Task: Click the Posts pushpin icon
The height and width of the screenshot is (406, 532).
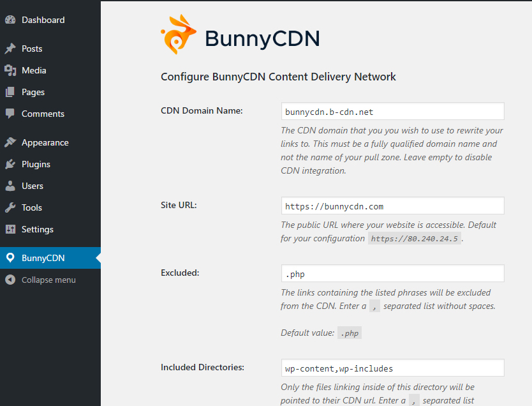Action: (x=10, y=49)
